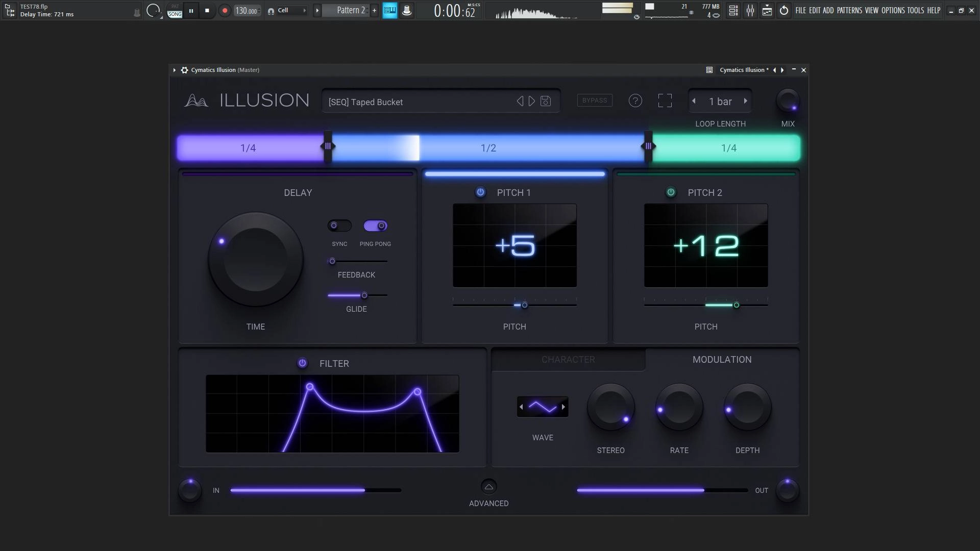Open the mixer icon in the top bar

(750, 10)
